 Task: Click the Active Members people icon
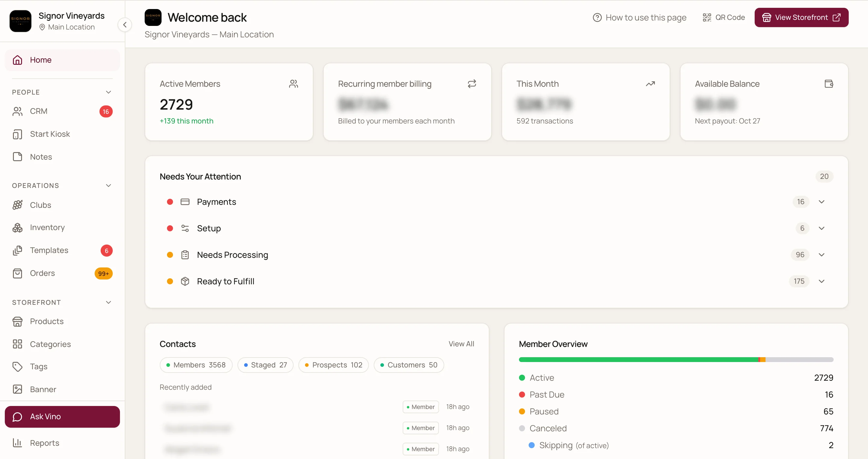(294, 84)
